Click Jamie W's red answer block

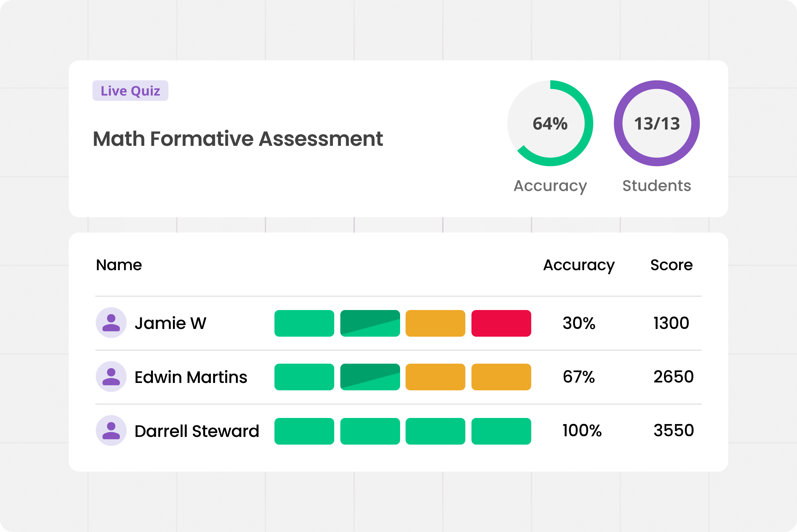501,323
